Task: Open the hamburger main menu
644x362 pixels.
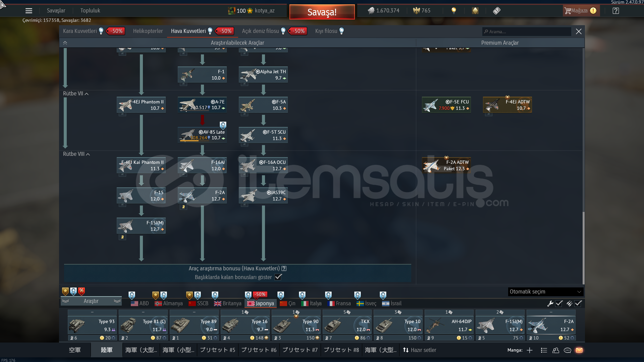Action: coord(29,11)
